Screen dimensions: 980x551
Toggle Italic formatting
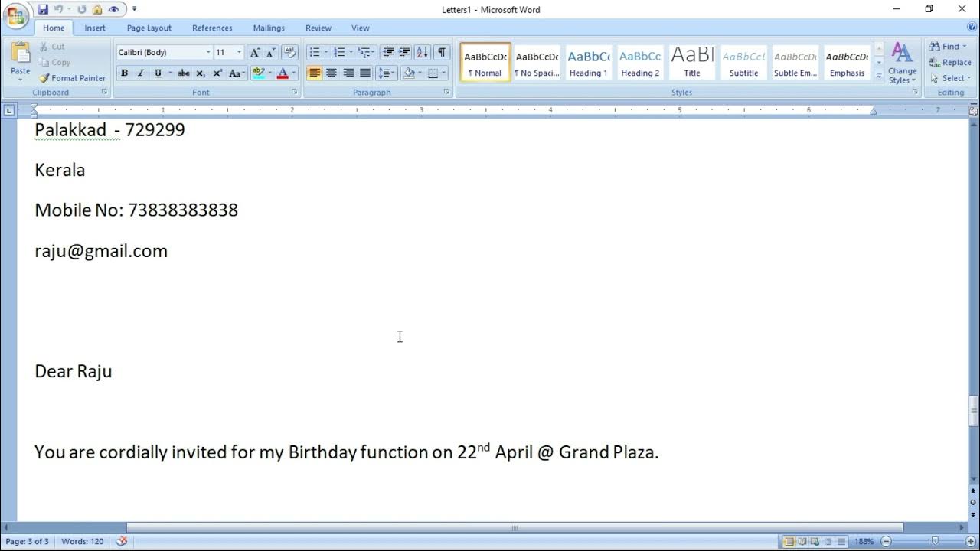pos(141,73)
